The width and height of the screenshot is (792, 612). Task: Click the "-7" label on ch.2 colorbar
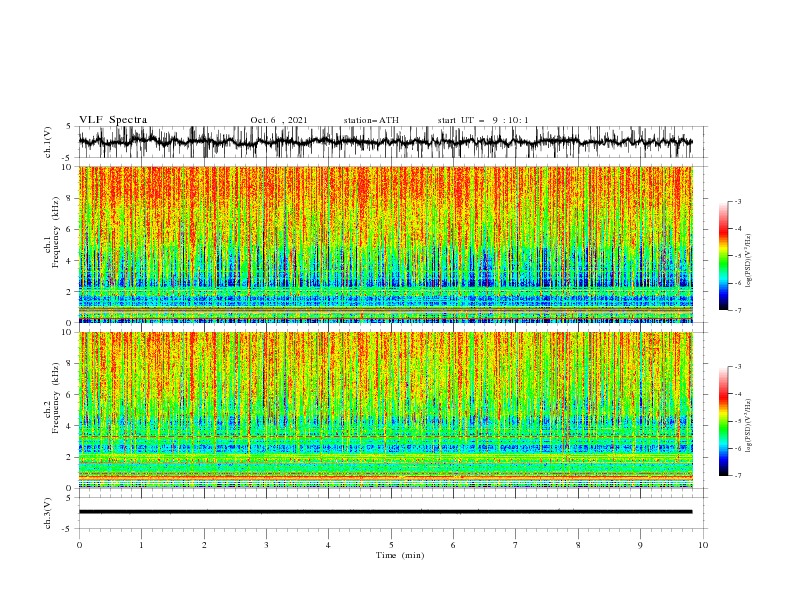(x=738, y=476)
